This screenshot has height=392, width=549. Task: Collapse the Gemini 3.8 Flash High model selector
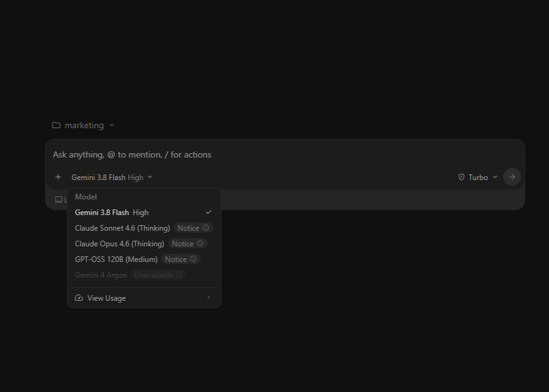(x=112, y=178)
